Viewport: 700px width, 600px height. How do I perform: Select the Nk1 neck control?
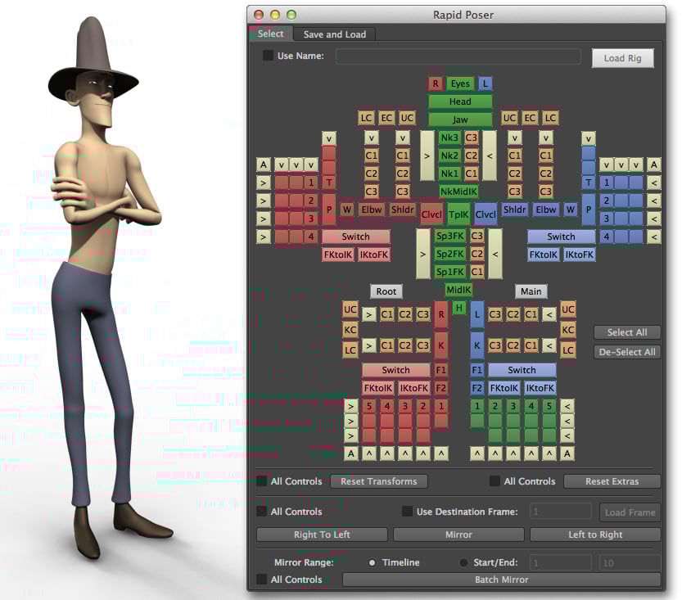449,174
